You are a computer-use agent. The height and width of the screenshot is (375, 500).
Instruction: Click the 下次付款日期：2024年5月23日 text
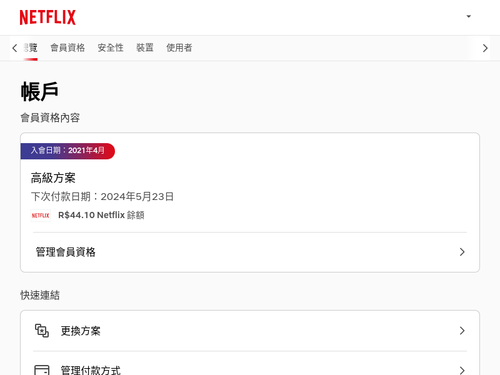coord(102,197)
